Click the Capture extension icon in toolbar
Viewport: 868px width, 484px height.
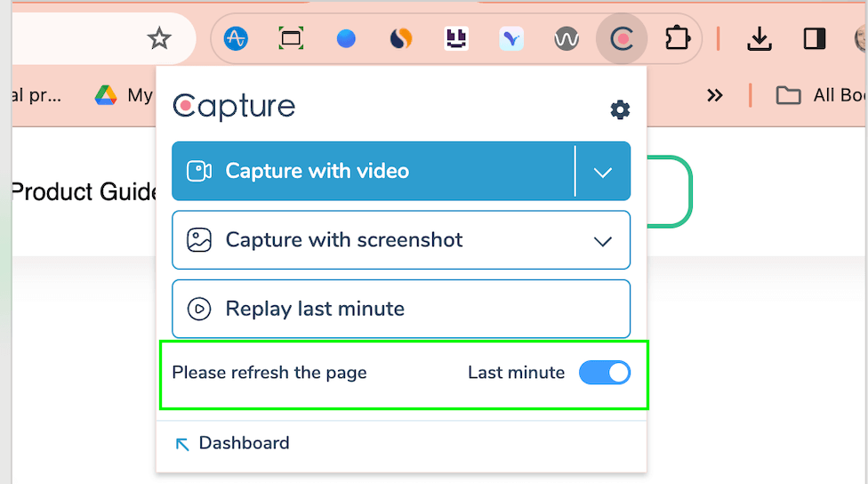click(x=621, y=39)
